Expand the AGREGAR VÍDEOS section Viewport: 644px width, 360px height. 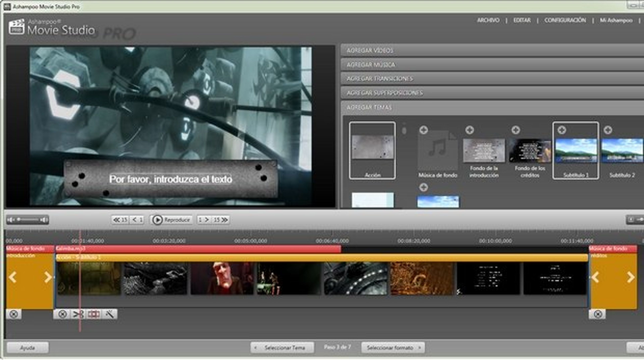click(492, 50)
